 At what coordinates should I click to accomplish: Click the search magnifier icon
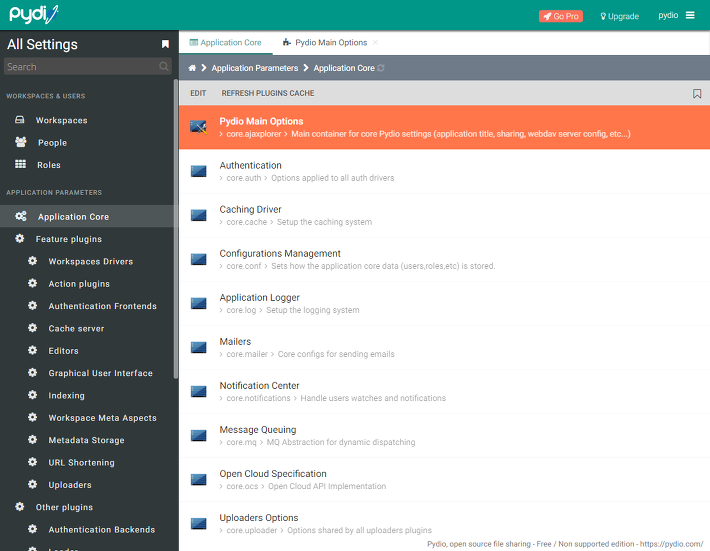coord(163,67)
